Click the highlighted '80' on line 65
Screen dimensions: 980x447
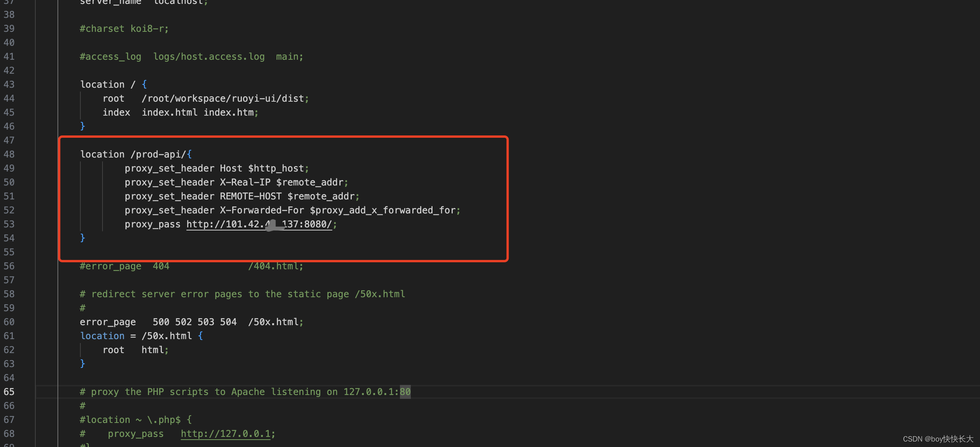point(405,392)
